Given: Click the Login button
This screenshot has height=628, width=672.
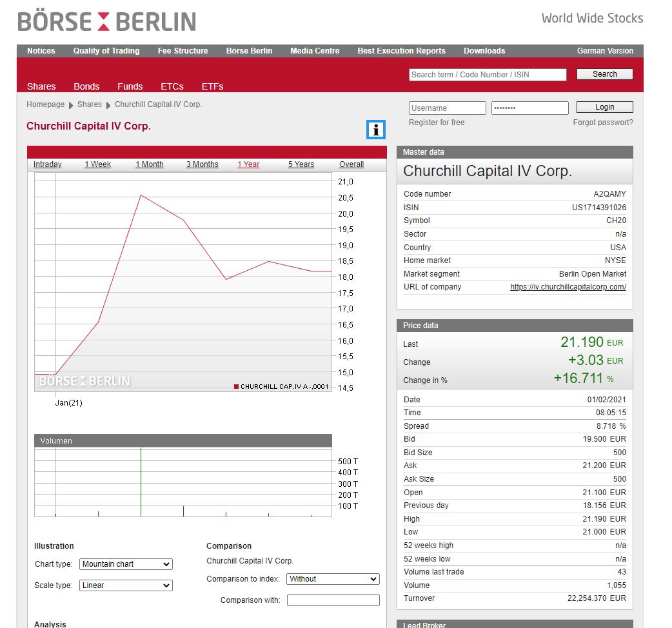Looking at the screenshot, I should pos(605,107).
